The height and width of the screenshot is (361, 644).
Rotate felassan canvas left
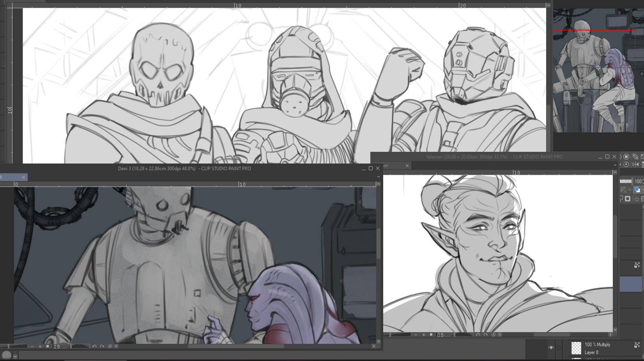pyautogui.click(x=478, y=334)
